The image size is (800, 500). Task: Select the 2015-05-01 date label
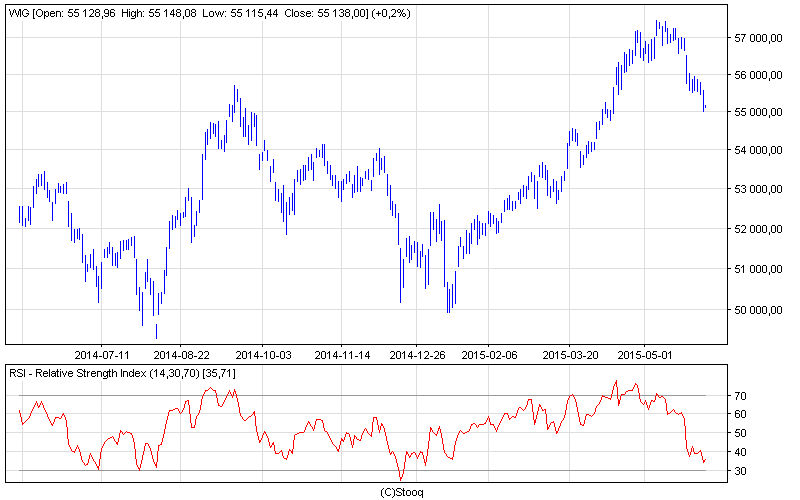(x=645, y=354)
